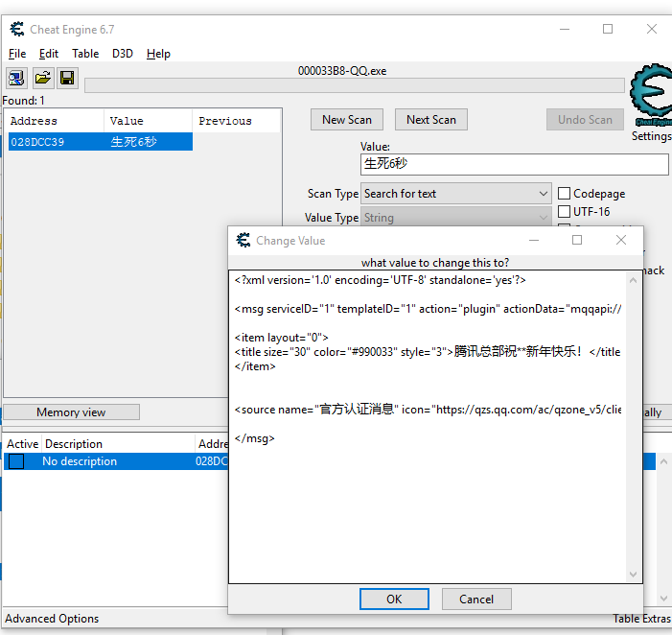
Task: Select the No description table entry
Action: [116, 461]
